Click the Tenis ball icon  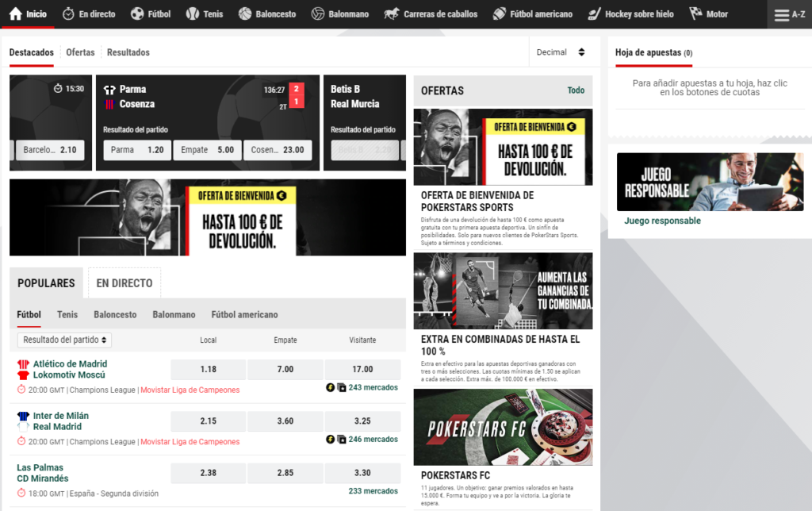193,14
